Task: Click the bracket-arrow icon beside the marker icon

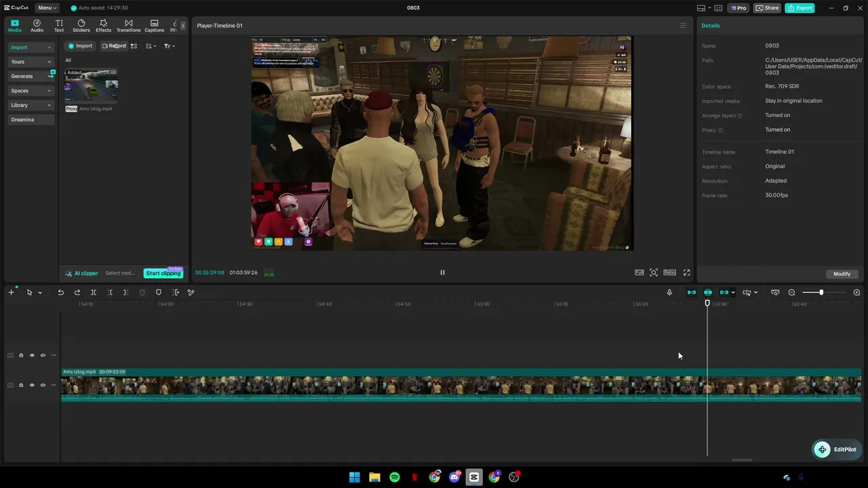Action: coord(176,292)
